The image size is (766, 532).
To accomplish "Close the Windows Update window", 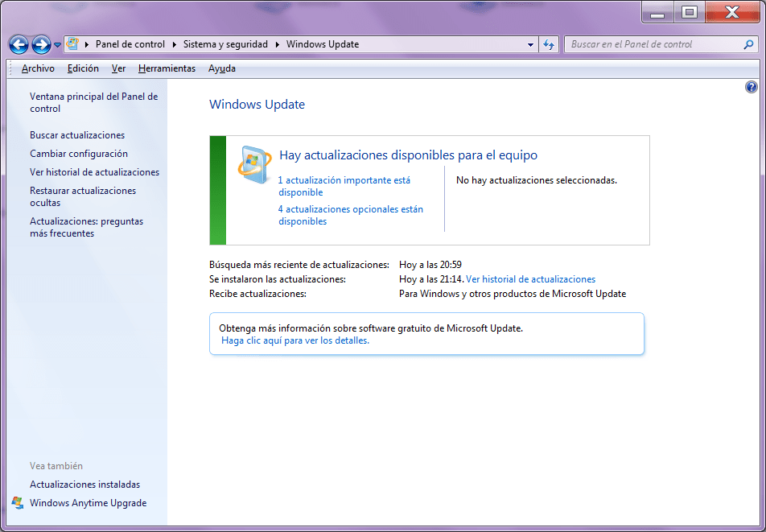I will pos(731,13).
